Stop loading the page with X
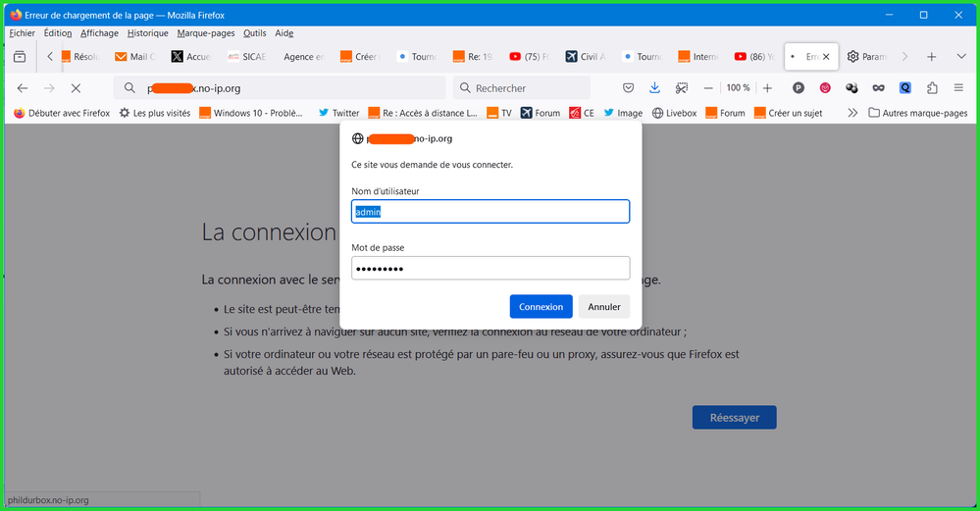Image resolution: width=980 pixels, height=511 pixels. [x=76, y=88]
